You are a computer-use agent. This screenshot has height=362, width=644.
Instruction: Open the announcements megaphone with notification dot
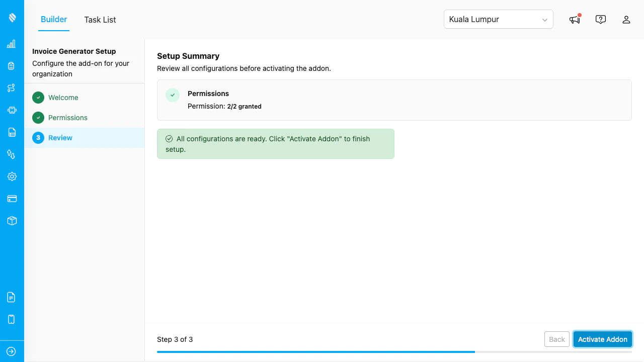pos(574,19)
